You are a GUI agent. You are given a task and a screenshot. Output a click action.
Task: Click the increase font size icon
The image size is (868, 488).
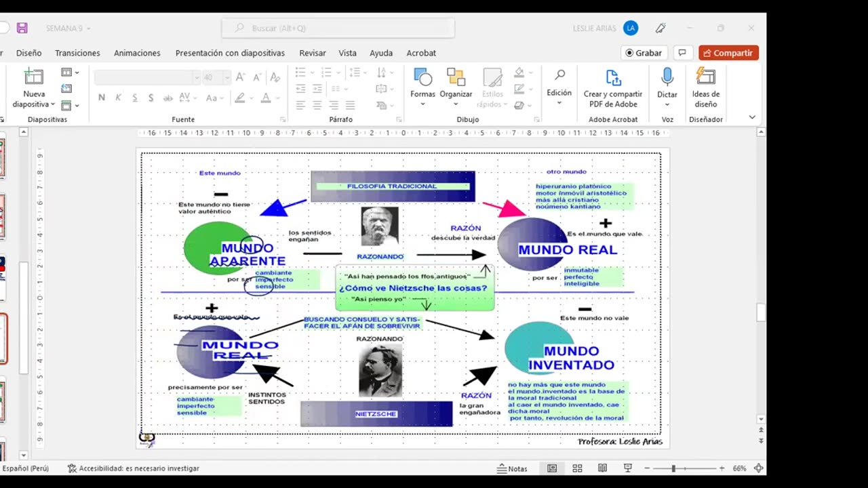click(240, 77)
